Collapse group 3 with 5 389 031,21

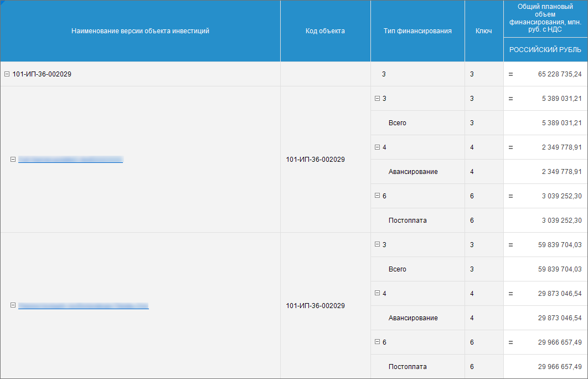(377, 99)
